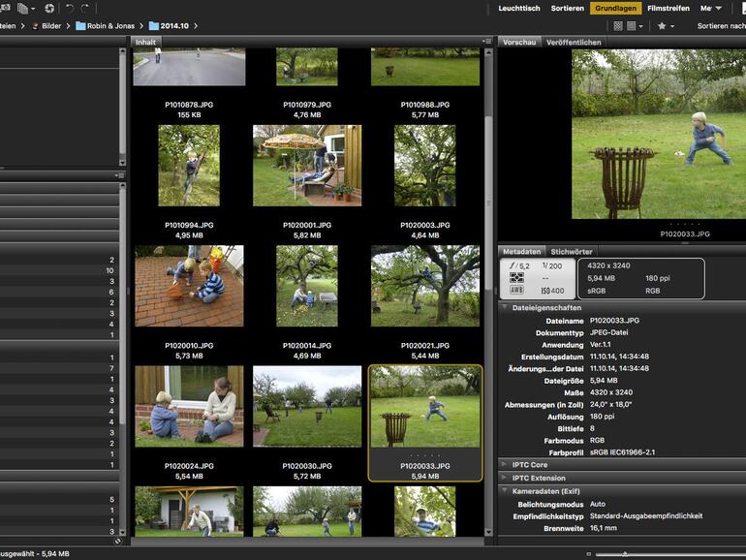
Task: Click the large preview image
Action: 659,134
